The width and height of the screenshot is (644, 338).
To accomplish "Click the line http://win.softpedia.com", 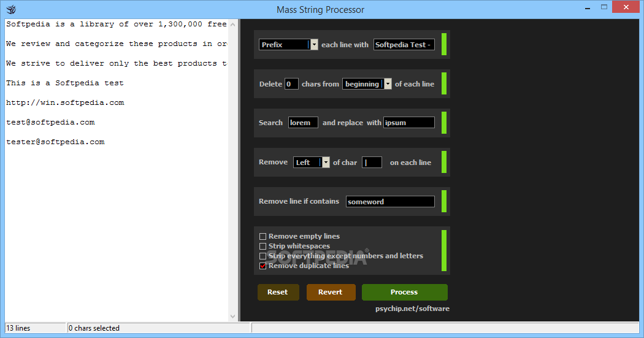I will 65,102.
